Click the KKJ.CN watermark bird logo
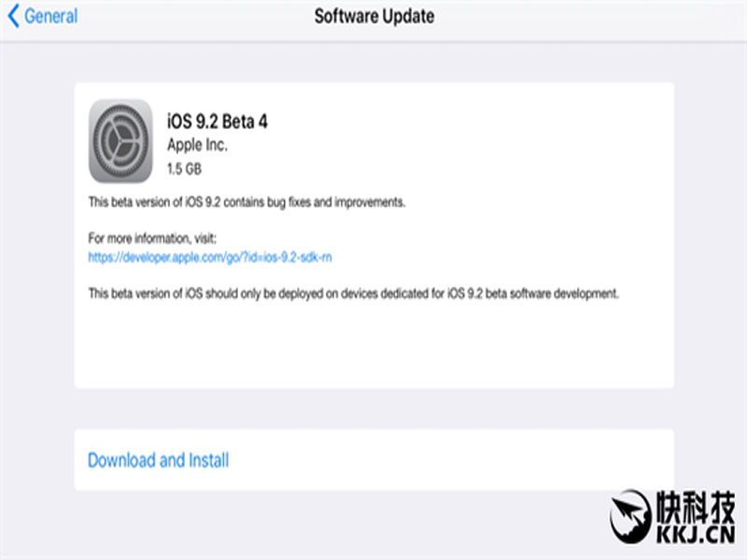 point(631,517)
